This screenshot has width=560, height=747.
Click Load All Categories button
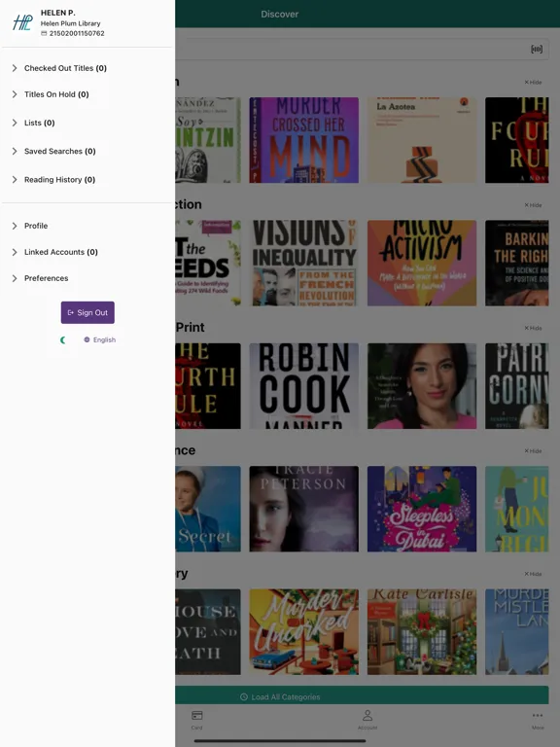tap(362, 696)
